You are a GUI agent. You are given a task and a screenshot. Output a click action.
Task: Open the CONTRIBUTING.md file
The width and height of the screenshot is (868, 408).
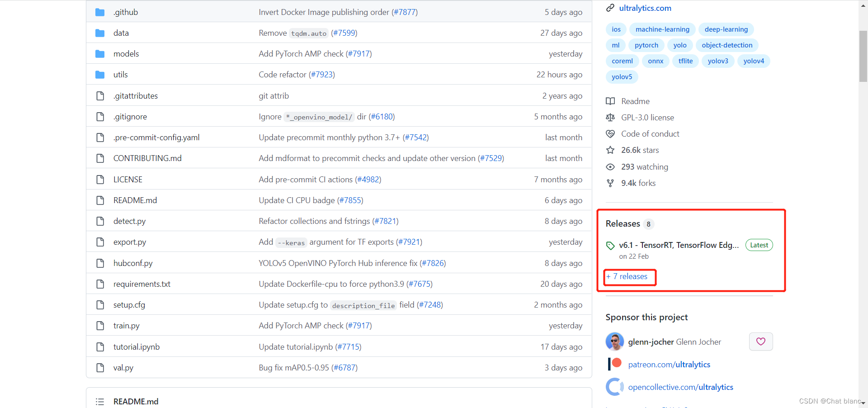click(147, 158)
